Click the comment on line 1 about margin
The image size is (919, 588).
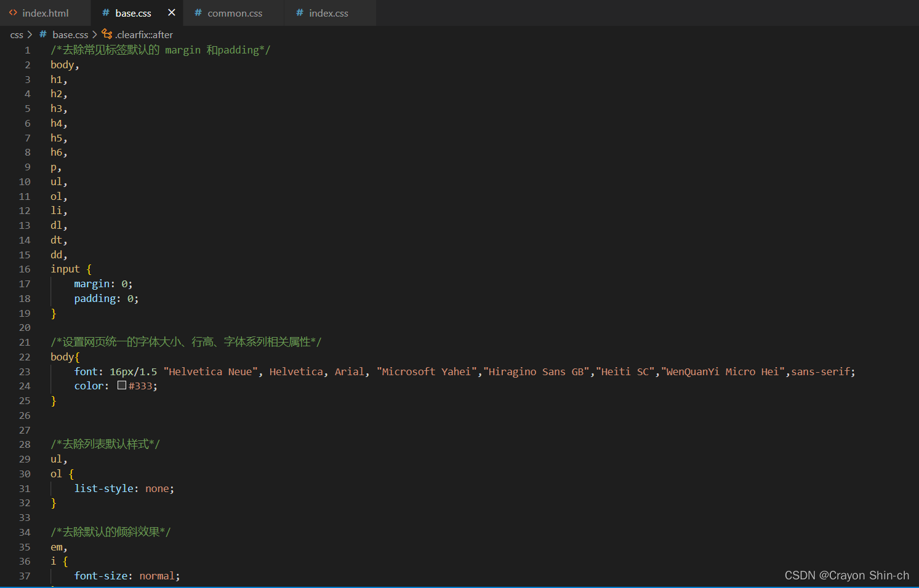coord(160,50)
